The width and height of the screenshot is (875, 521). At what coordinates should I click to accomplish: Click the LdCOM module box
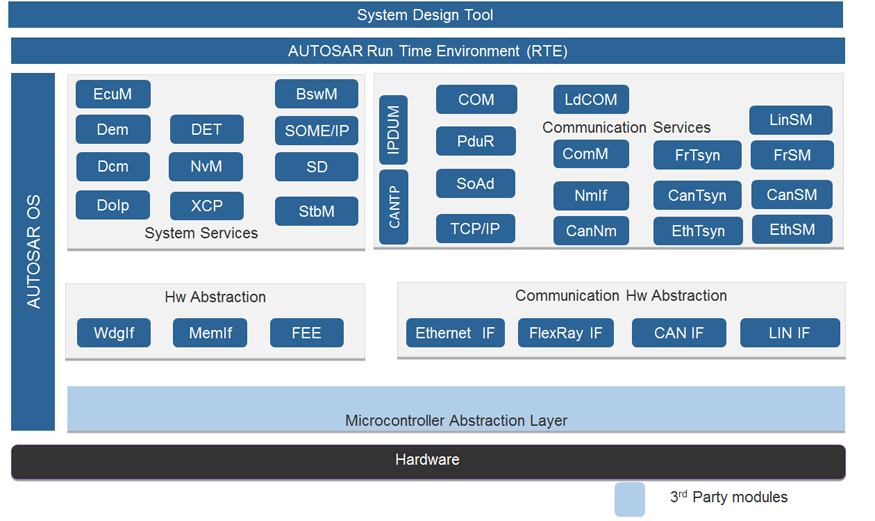[591, 99]
